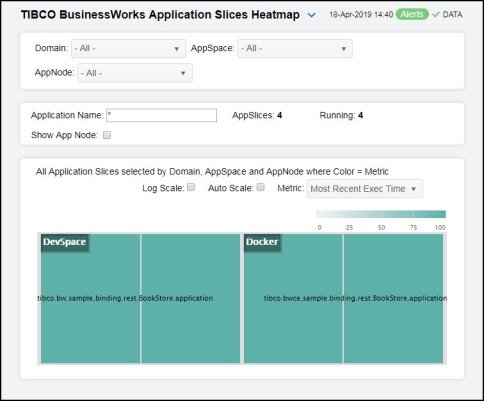Image resolution: width=484 pixels, height=401 pixels.
Task: Open the Metric Most Recent Exec Time dropdown
Action: [x=365, y=189]
